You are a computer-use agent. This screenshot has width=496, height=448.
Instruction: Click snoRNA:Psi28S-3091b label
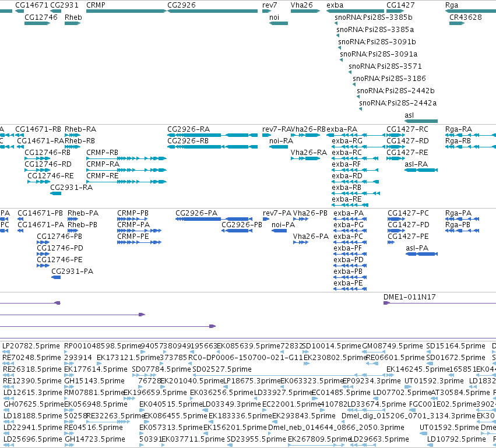377,42
